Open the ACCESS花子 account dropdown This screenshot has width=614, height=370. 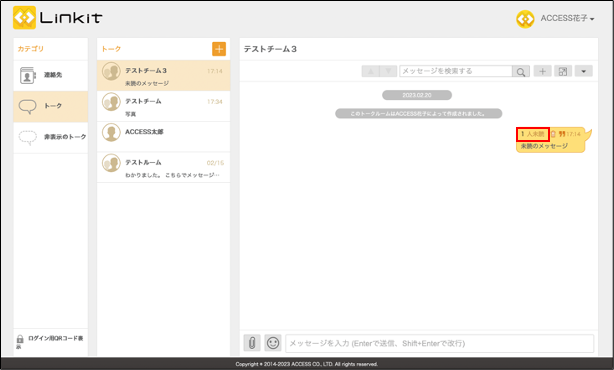567,18
